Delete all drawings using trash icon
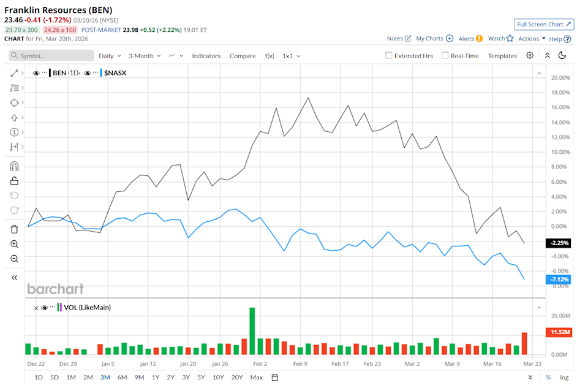Viewport: 588px width, 388px height. (13, 229)
